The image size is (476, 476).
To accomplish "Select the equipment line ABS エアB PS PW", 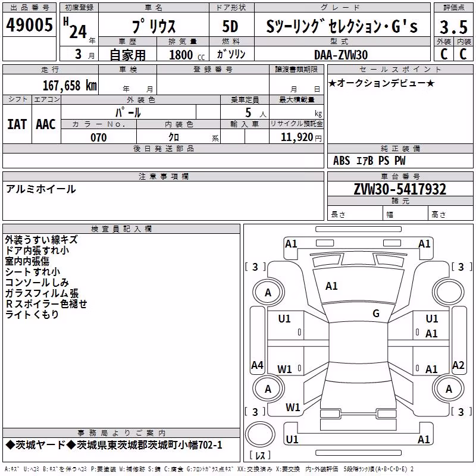I will point(369,161).
